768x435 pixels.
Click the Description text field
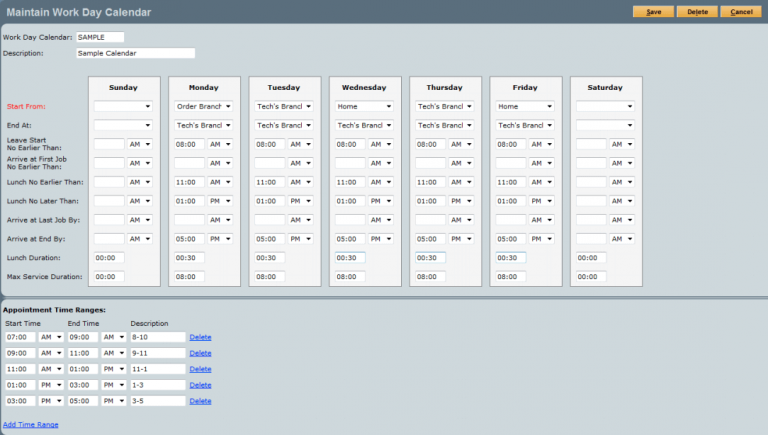135,53
